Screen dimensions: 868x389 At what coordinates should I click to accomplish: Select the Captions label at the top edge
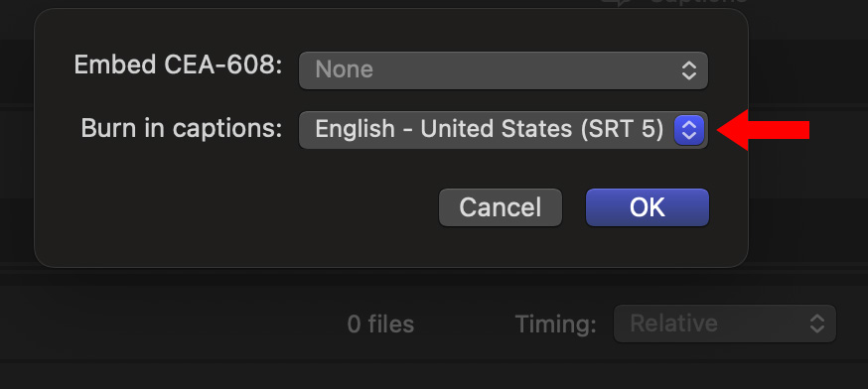(698, 2)
